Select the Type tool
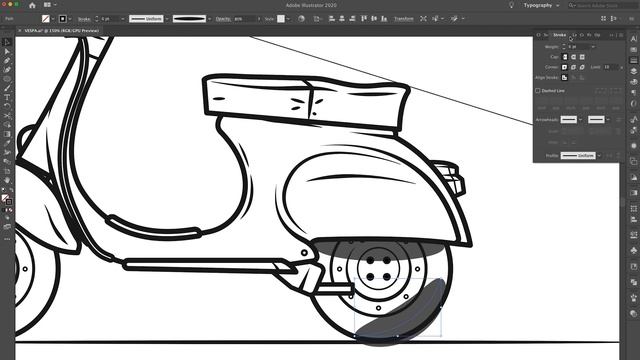 pos(7,97)
